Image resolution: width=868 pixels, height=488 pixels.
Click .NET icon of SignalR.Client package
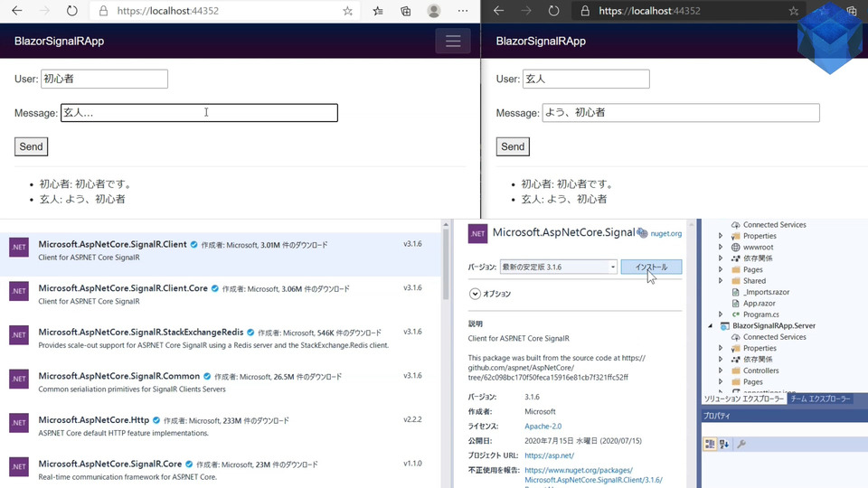[x=19, y=248]
